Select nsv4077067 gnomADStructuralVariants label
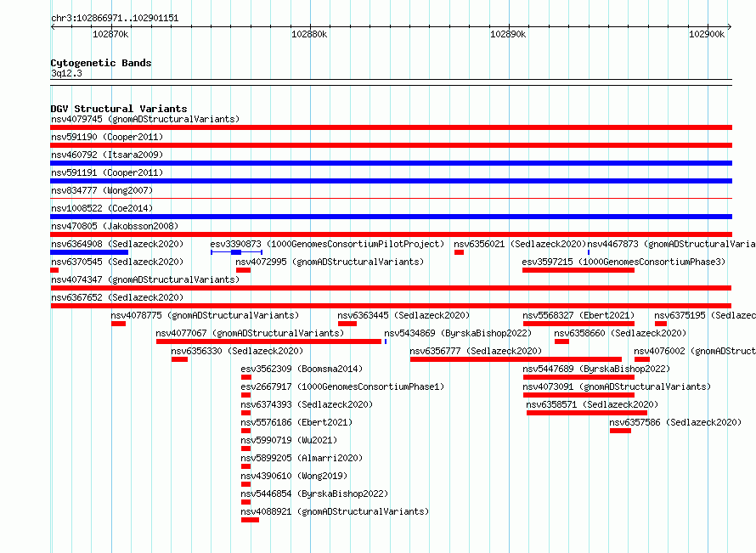 (x=250, y=333)
